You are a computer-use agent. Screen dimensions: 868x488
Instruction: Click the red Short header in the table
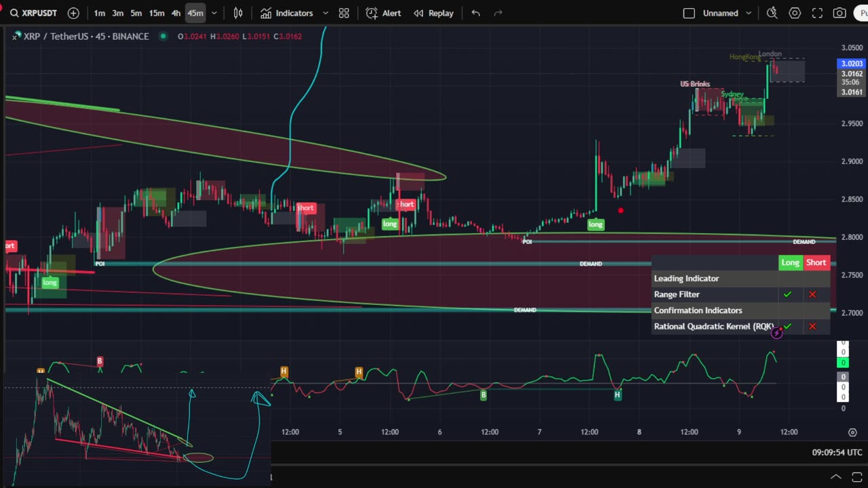pyautogui.click(x=816, y=263)
